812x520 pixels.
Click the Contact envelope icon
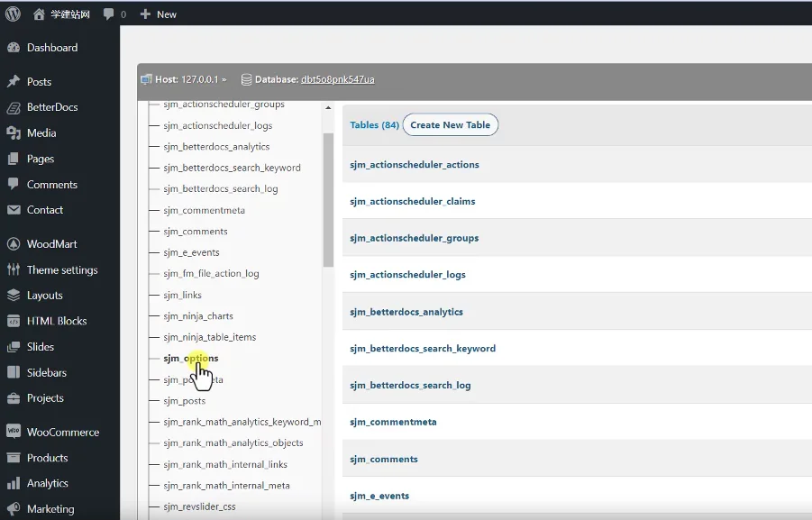(14, 210)
